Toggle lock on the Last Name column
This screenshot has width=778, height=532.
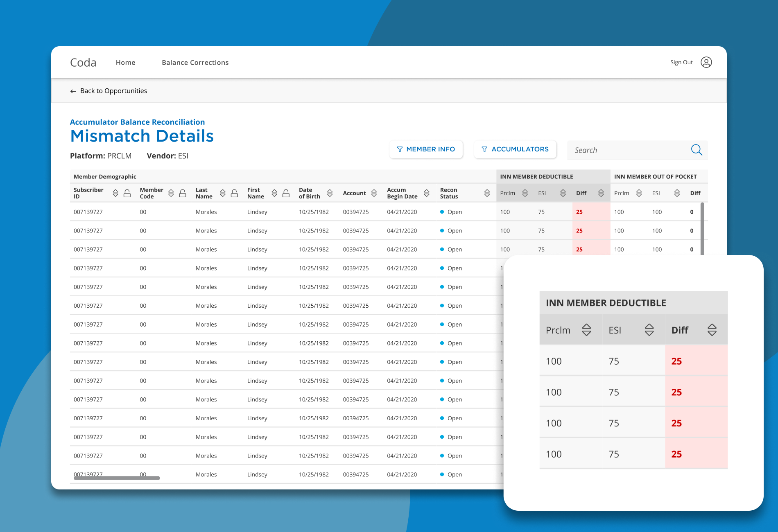(x=234, y=193)
